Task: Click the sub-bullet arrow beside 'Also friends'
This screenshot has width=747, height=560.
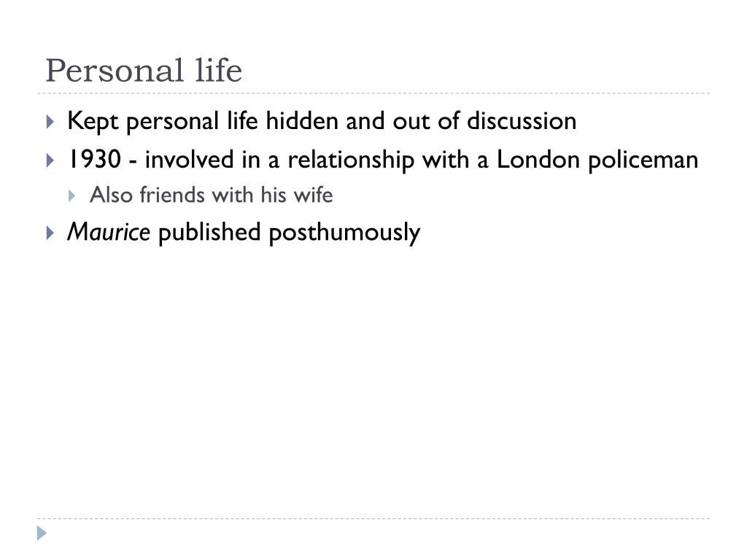Action: coord(71,195)
